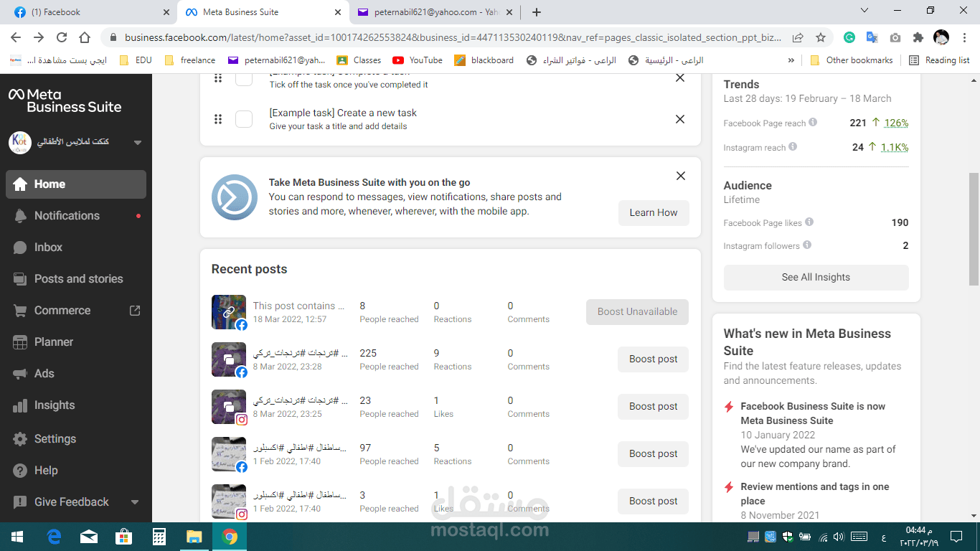Open thumbnail of 8 Mar 23:28 post
This screenshot has height=551, width=980.
[229, 359]
